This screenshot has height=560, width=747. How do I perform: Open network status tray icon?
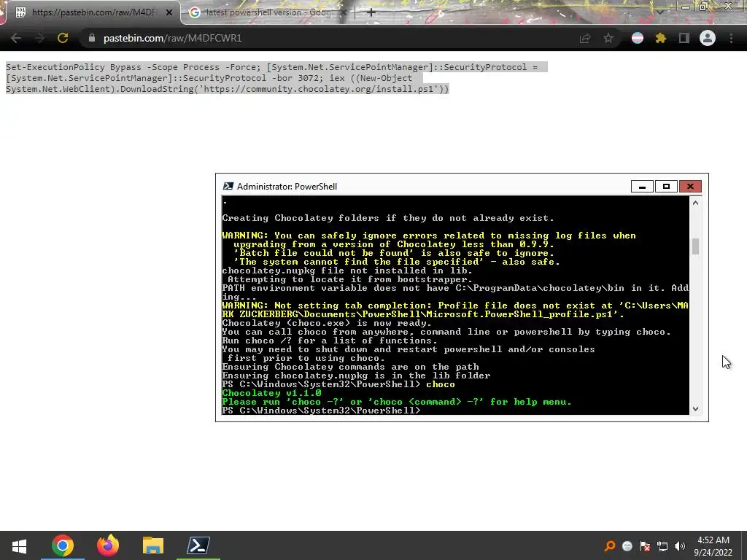tap(662, 546)
